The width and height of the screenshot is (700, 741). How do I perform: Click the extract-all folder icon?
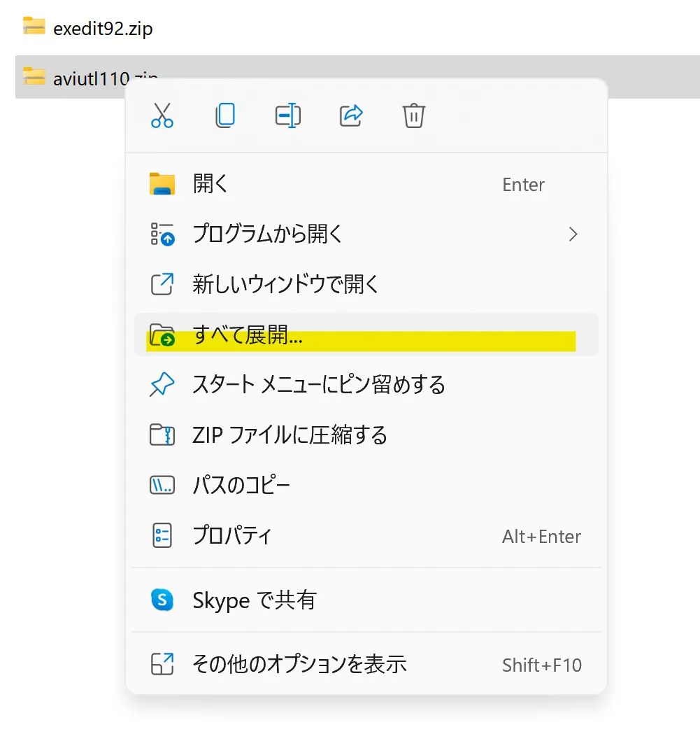[162, 334]
